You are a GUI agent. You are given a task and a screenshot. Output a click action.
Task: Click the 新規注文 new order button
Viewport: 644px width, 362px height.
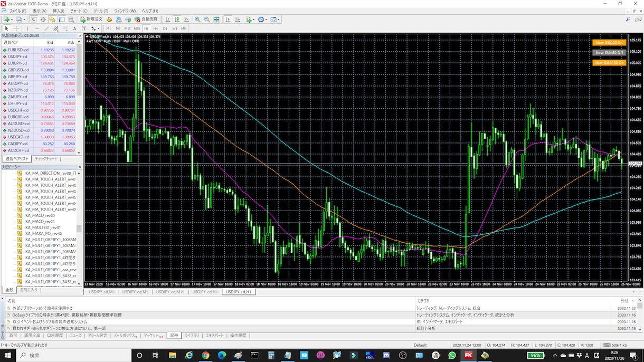[x=91, y=20]
